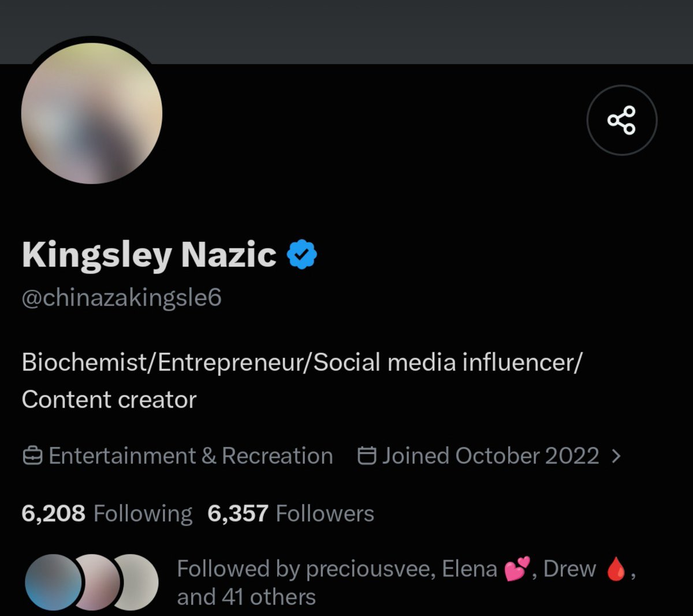
Task: Click the @chinazakingsle6 handle
Action: [x=121, y=298]
